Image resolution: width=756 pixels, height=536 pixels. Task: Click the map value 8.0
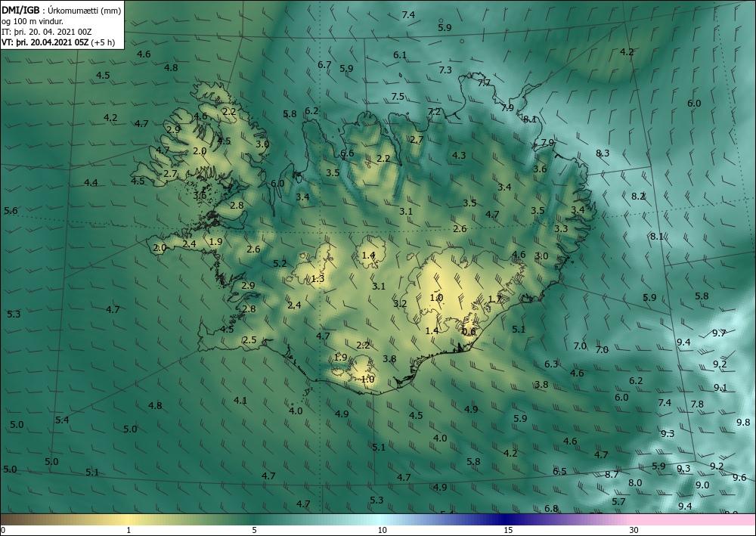(x=635, y=482)
